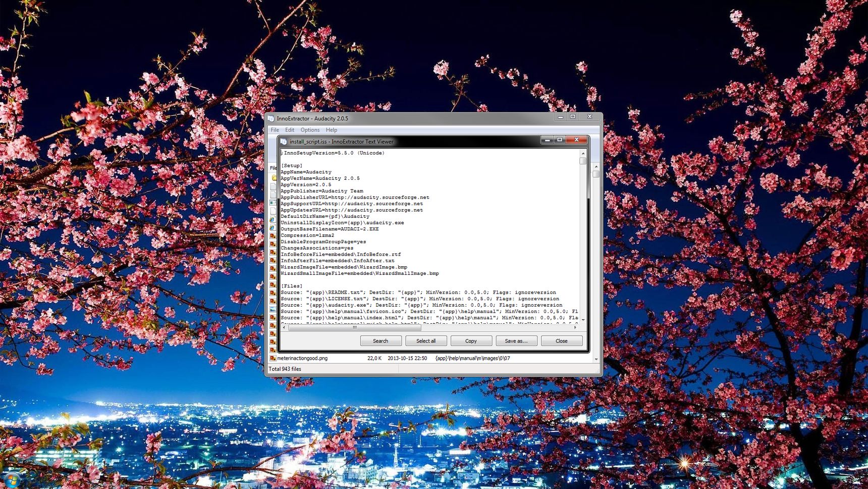Click the InfoBeforeFile=embedded\InfoBefore.rtf line

pyautogui.click(x=341, y=255)
